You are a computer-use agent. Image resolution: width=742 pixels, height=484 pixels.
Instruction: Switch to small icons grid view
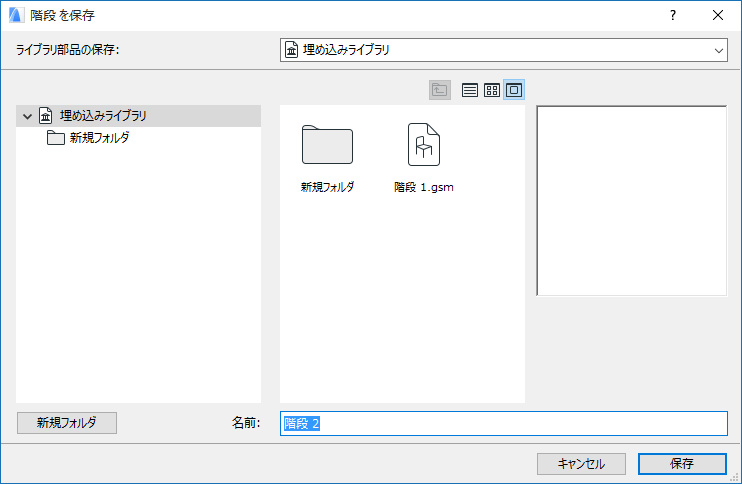pyautogui.click(x=492, y=90)
